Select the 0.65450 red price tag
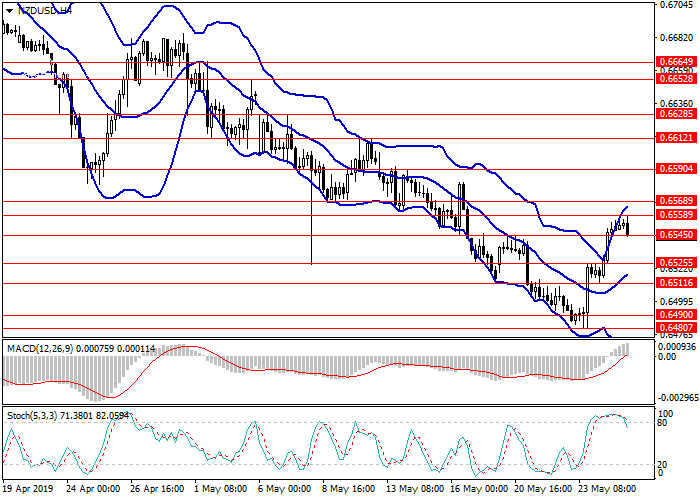 pyautogui.click(x=676, y=235)
